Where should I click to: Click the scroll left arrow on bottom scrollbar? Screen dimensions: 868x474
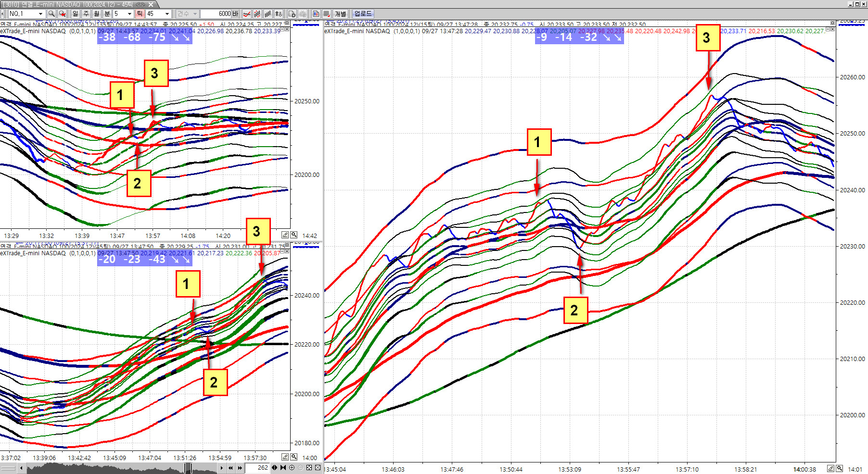click(x=21, y=468)
